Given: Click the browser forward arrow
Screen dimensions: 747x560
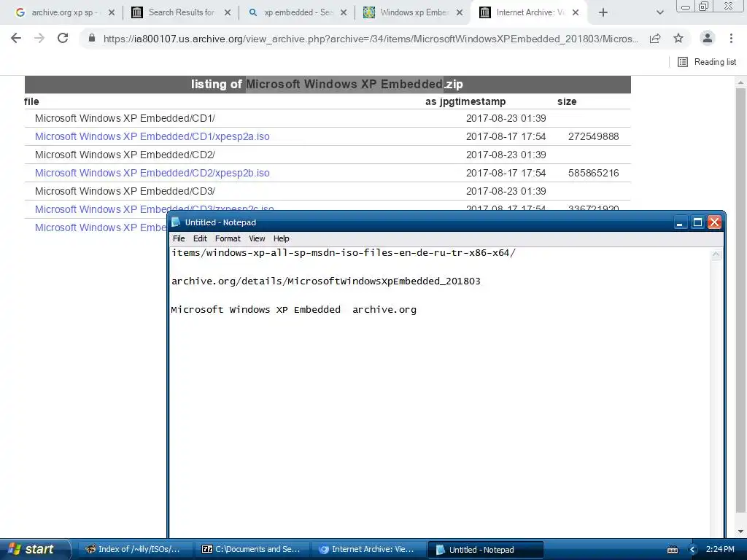Looking at the screenshot, I should pyautogui.click(x=39, y=38).
